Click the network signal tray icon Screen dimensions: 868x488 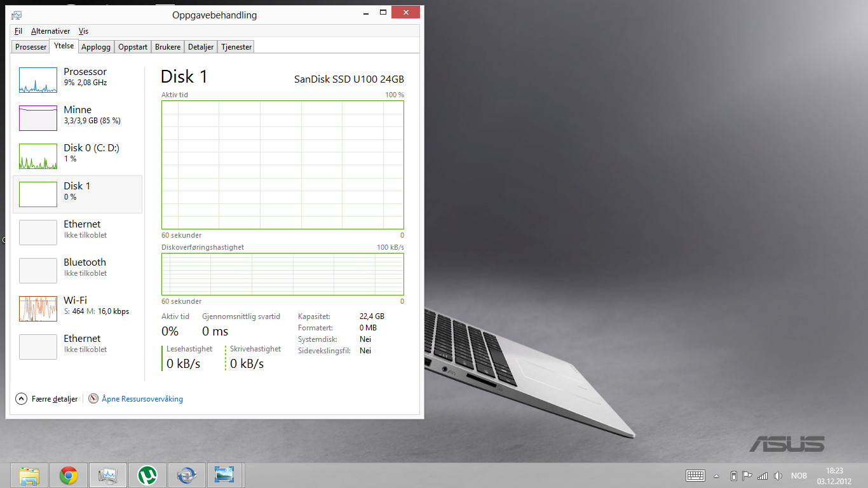pyautogui.click(x=763, y=475)
